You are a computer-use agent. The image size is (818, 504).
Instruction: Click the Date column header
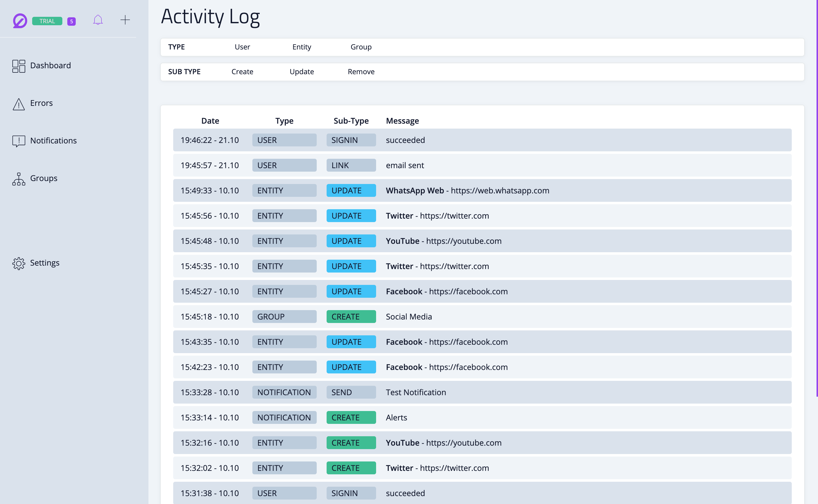(x=210, y=121)
